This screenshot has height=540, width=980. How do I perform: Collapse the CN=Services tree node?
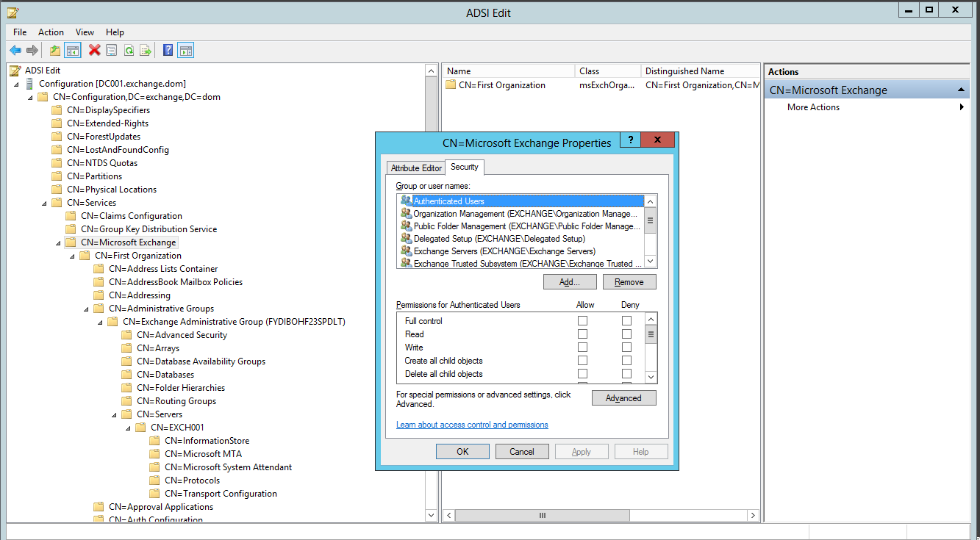[x=44, y=204]
